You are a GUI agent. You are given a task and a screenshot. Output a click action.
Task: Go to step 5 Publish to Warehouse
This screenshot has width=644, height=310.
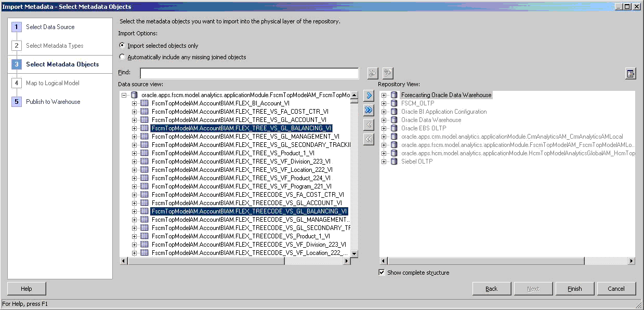pyautogui.click(x=53, y=102)
